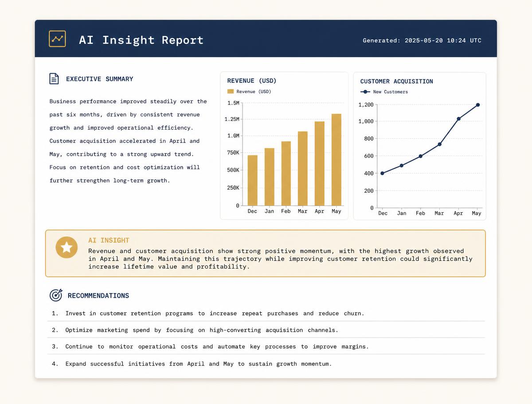Click the AI Insight Report title
The image size is (532, 404).
point(141,40)
